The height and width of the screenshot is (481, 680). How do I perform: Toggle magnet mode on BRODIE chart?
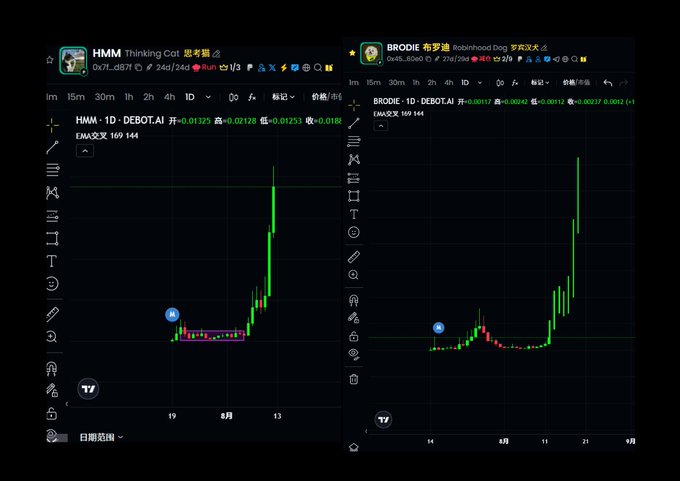[353, 300]
